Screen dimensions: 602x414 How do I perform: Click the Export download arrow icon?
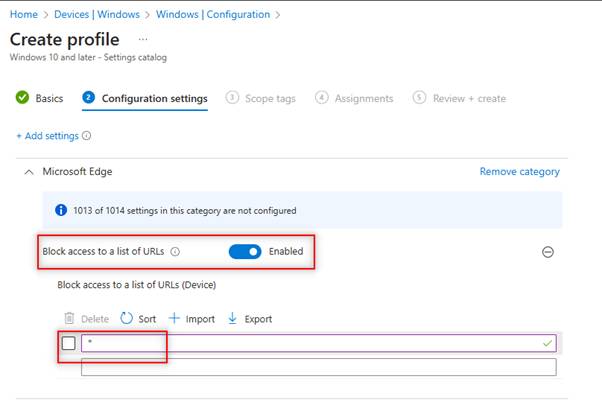[x=233, y=319]
